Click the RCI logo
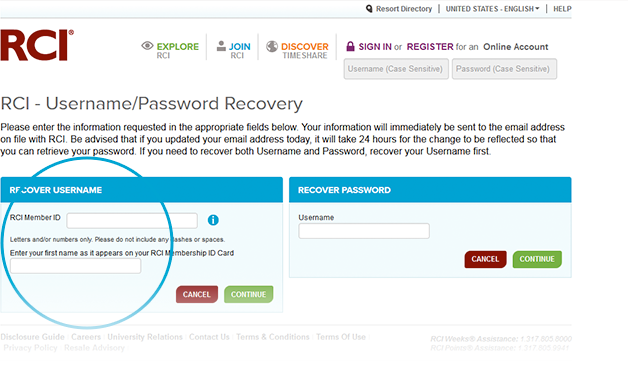 tap(37, 45)
